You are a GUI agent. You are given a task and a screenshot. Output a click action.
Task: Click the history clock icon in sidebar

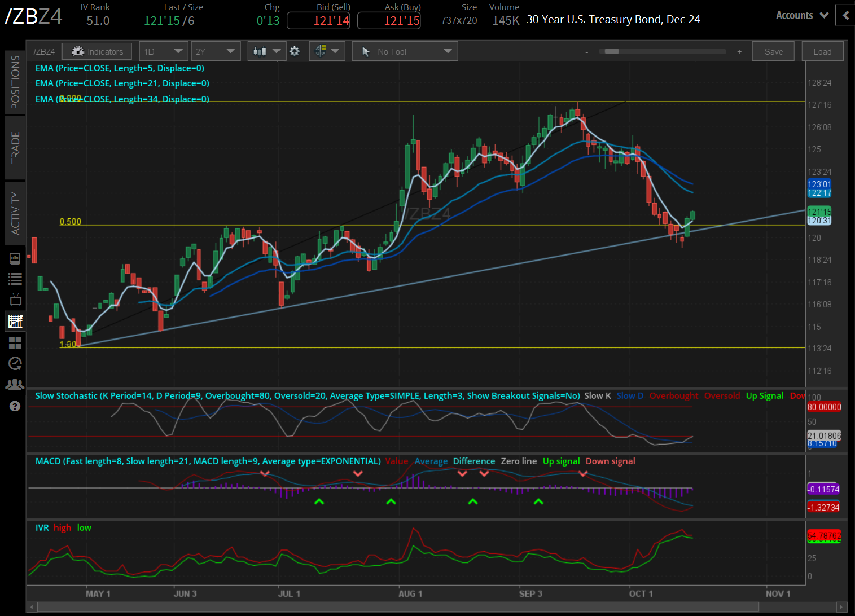pyautogui.click(x=15, y=363)
